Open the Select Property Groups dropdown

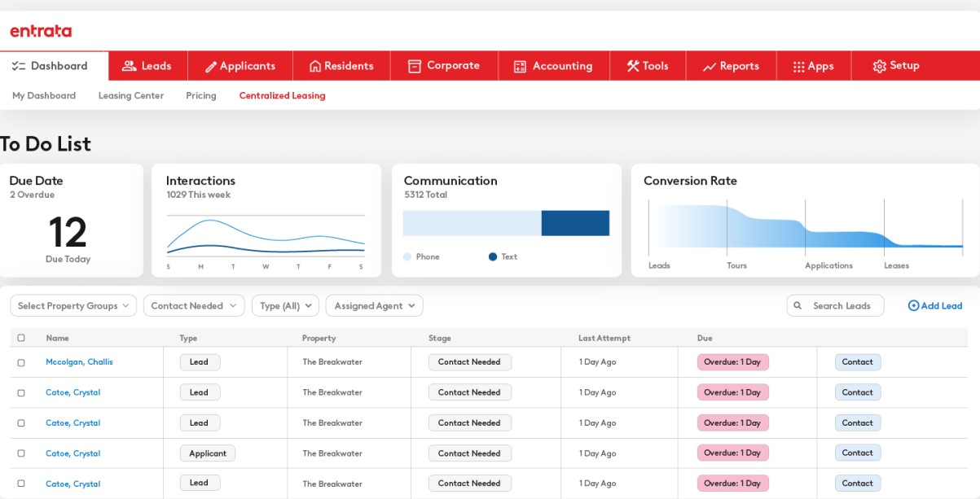click(73, 305)
